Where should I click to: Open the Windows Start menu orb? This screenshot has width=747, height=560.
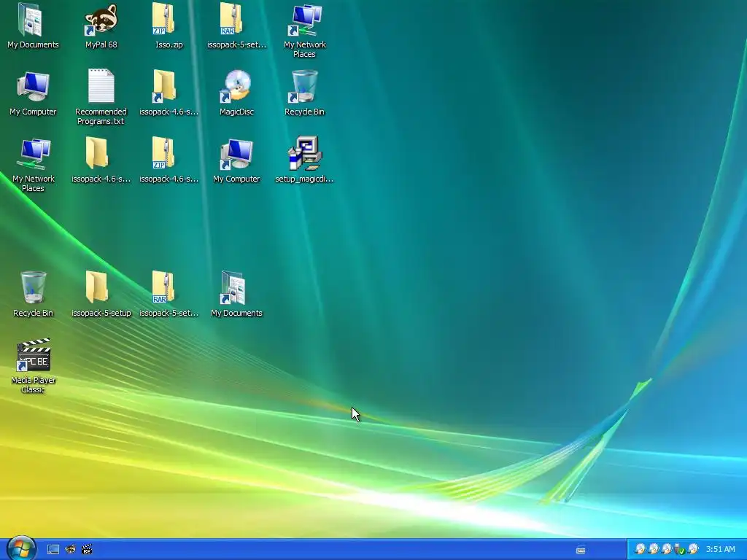pos(22,548)
